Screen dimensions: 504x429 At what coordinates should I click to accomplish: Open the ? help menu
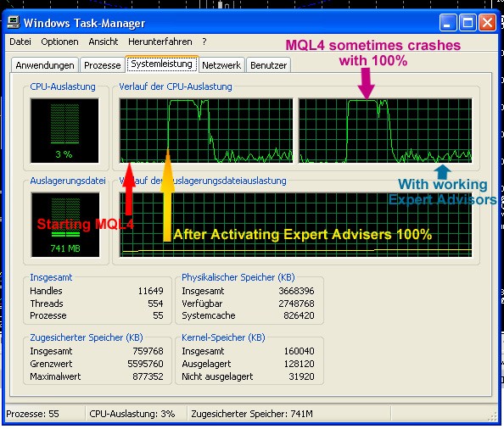click(204, 42)
